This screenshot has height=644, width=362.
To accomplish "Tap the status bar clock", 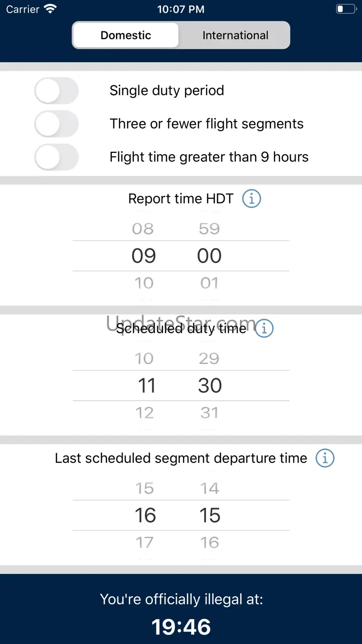I will [181, 9].
